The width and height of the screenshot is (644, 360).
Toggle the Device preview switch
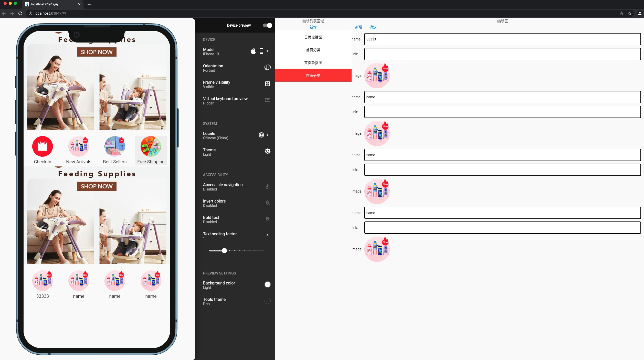267,25
